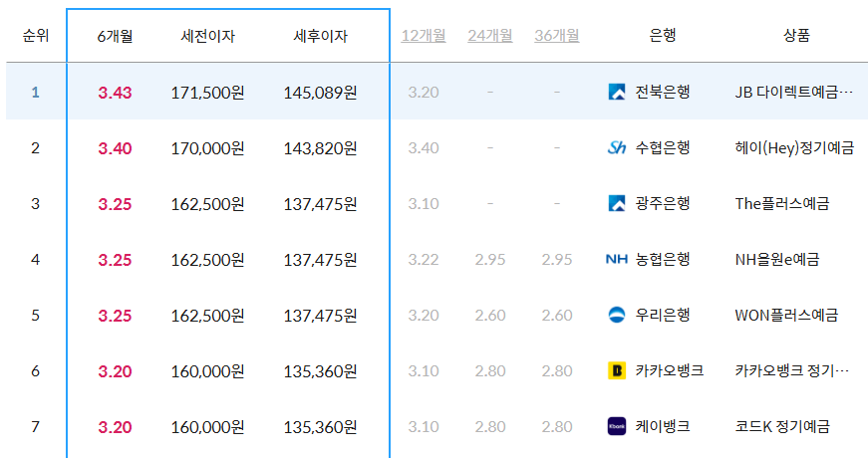
Task: Click the rank 1 cell
Action: coord(36,92)
